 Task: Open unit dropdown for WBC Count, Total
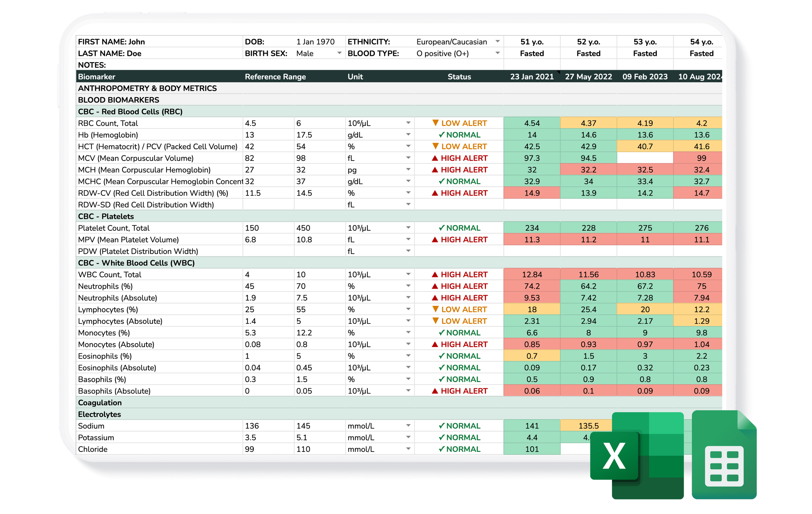click(x=408, y=275)
